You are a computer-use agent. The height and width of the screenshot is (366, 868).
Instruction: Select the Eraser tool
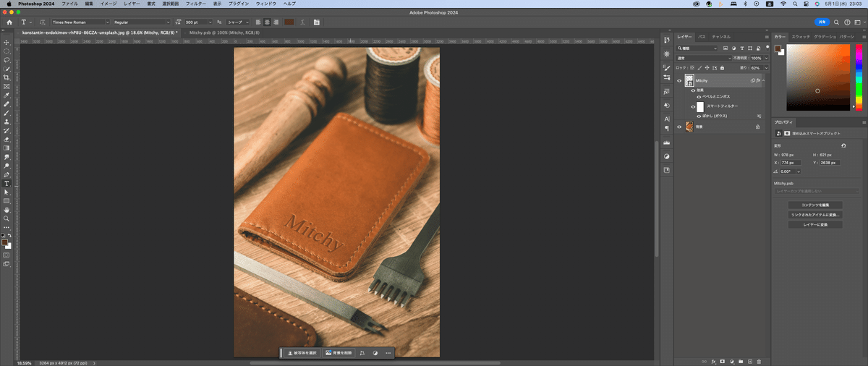point(7,138)
